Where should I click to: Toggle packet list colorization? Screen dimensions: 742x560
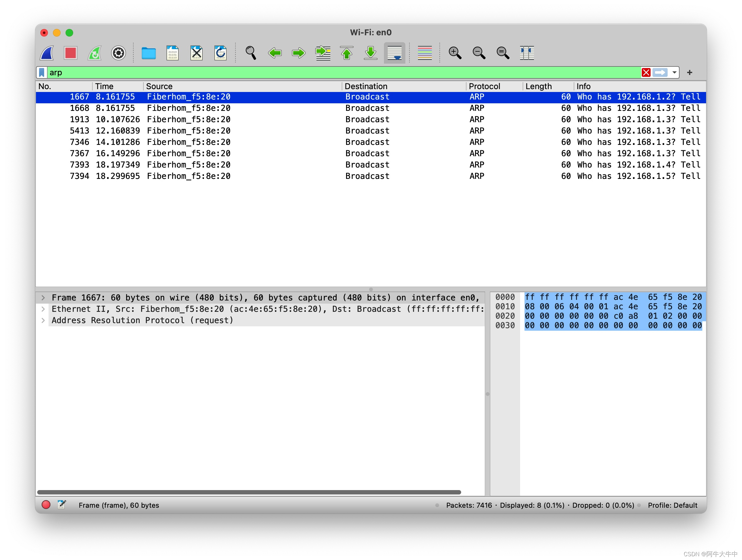[425, 53]
